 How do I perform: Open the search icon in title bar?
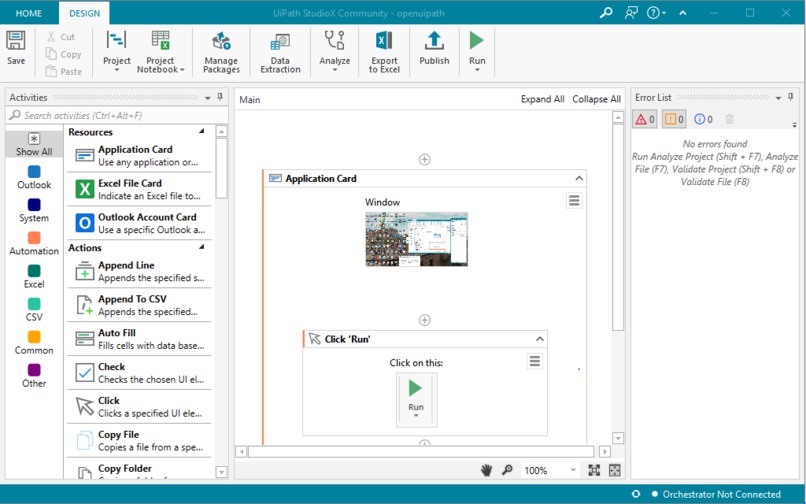pyautogui.click(x=606, y=13)
